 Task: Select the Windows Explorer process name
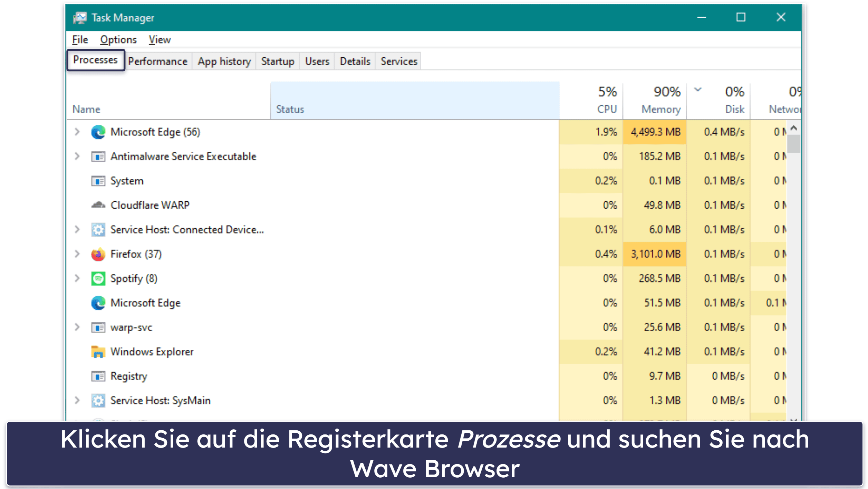click(152, 352)
